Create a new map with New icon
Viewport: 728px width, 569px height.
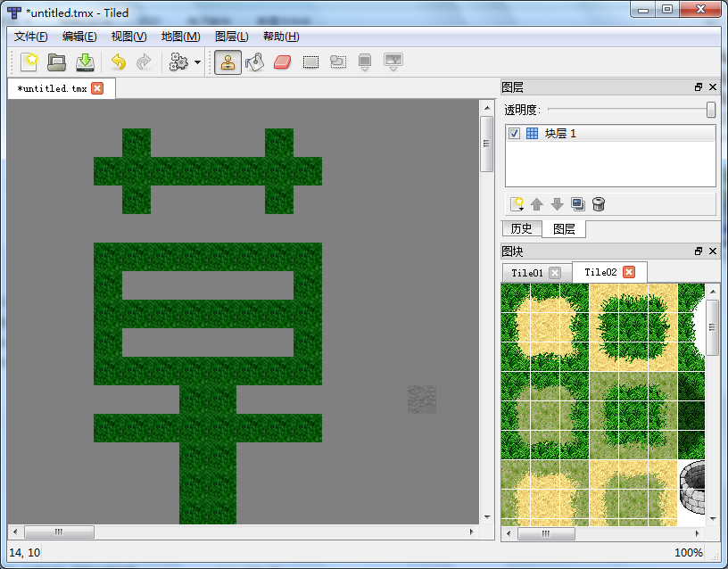29,62
